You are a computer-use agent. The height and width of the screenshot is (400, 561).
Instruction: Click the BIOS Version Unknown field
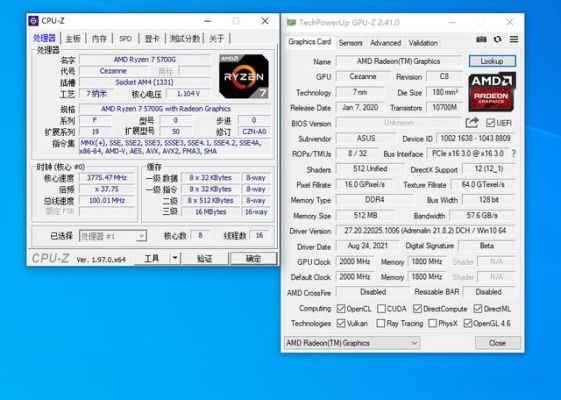(399, 123)
